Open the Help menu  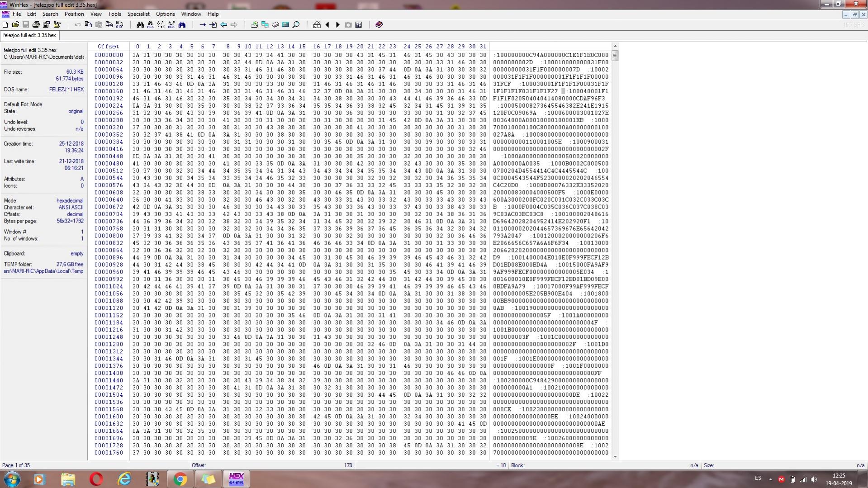click(213, 14)
